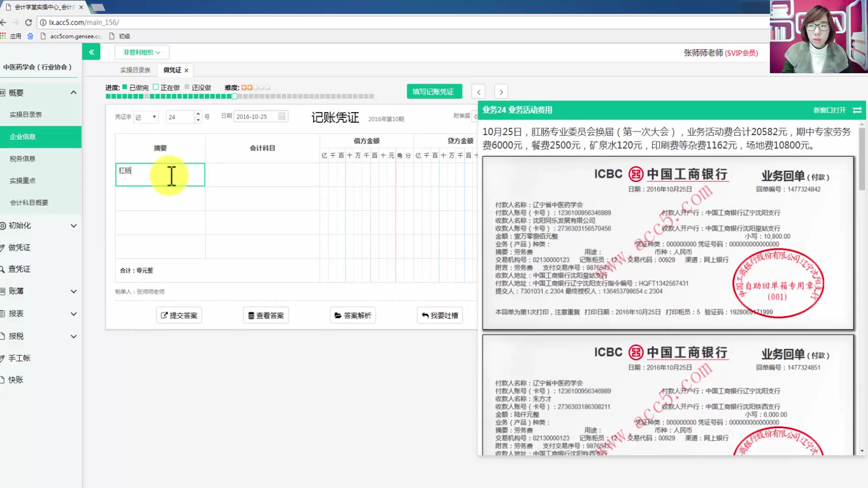The height and width of the screenshot is (488, 868).
Task: Collapse the 概要 sidebar section
Action: [x=73, y=93]
